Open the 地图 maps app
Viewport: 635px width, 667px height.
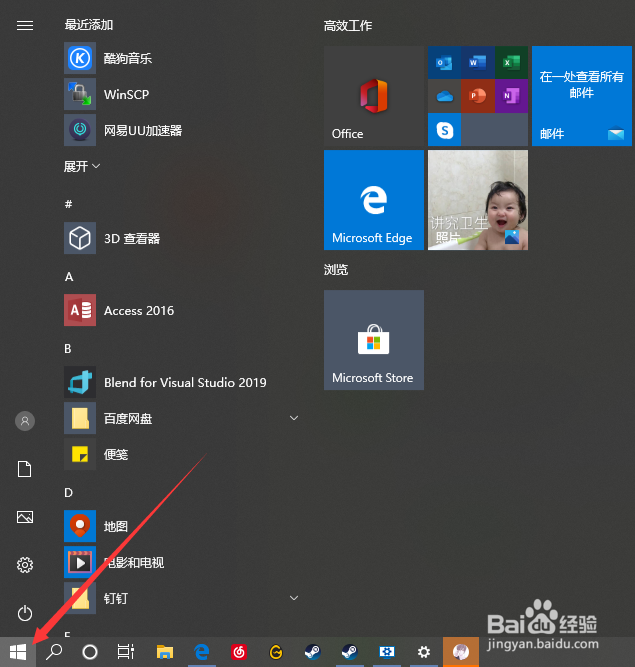[181, 526]
